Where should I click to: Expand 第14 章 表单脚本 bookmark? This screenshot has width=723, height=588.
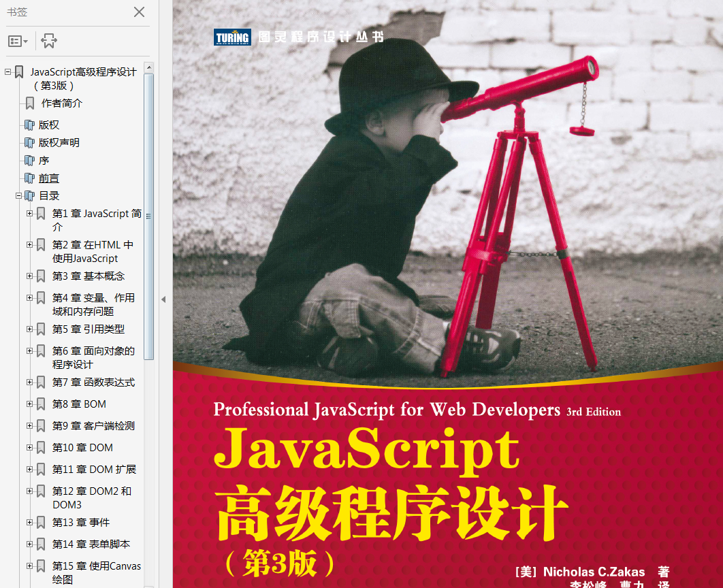point(29,544)
